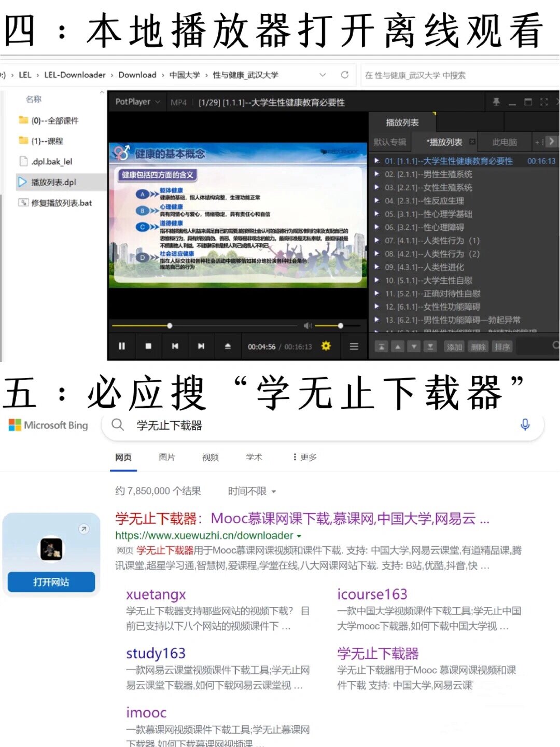This screenshot has height=747, width=560.
Task: Expand the Explorer address bar history dropdown
Action: coord(323,75)
